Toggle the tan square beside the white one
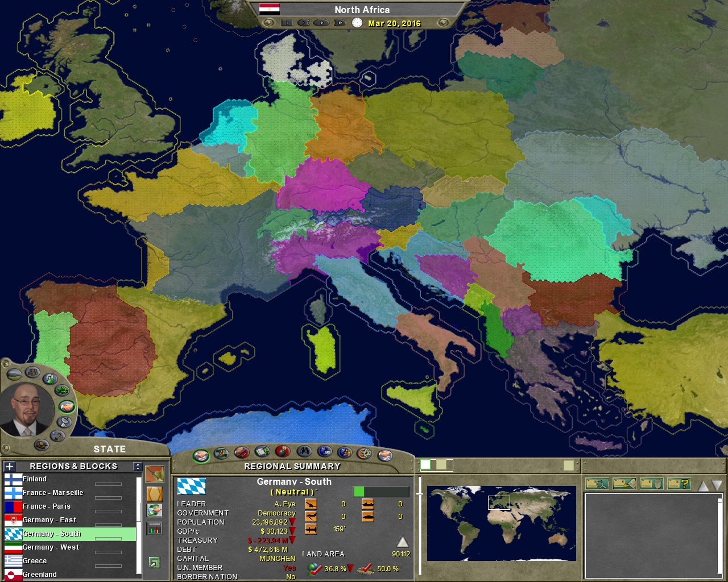728x582 pixels. click(441, 465)
